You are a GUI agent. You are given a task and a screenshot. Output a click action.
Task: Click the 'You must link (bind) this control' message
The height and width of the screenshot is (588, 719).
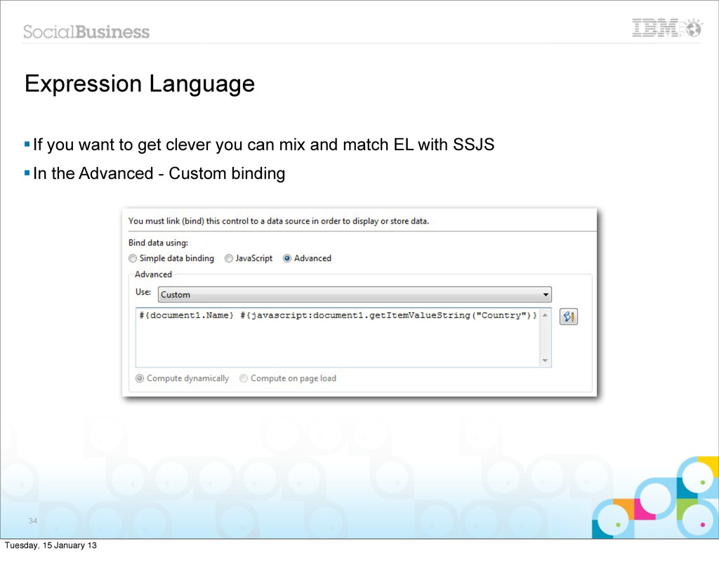(279, 221)
